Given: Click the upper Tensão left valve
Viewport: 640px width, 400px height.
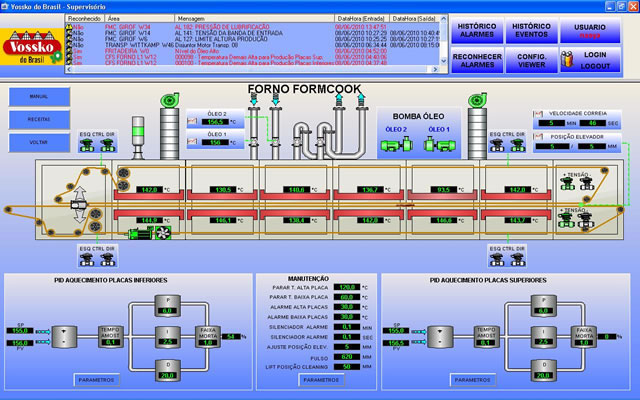Looking at the screenshot, I should (567, 184).
